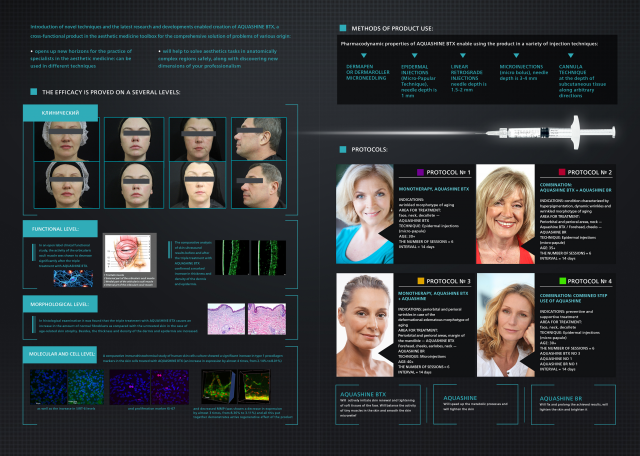Click the opens up new horizons bullet paragraph

pyautogui.click(x=81, y=58)
